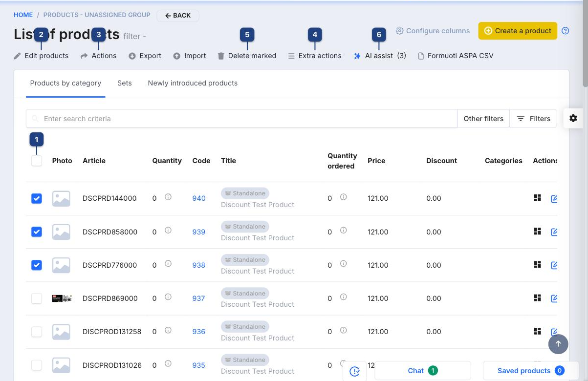Toggle the select-all checkbox in table header
The width and height of the screenshot is (588, 381).
tap(37, 161)
